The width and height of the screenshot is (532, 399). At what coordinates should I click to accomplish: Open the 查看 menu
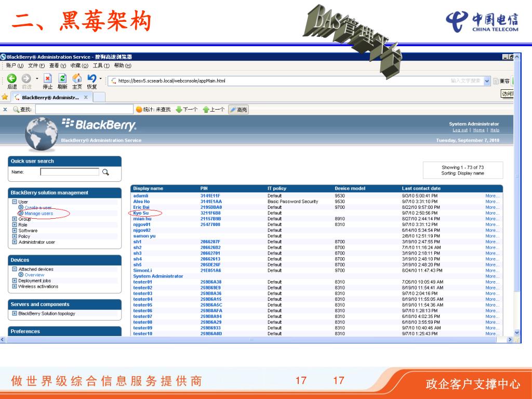tap(58, 65)
